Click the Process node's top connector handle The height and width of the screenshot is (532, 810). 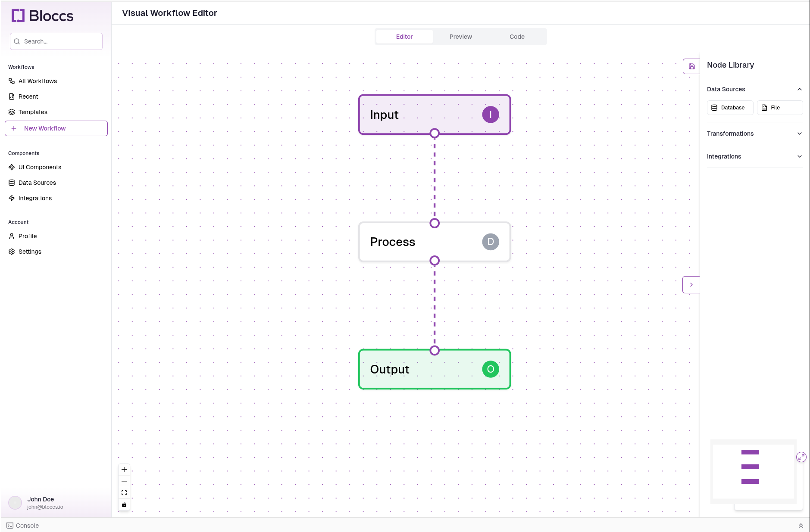coord(435,223)
